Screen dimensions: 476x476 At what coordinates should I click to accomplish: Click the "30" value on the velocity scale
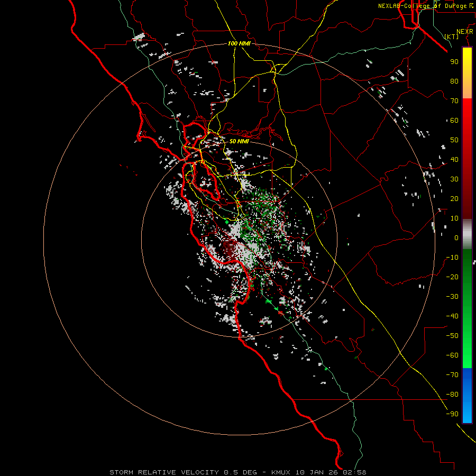click(x=454, y=179)
